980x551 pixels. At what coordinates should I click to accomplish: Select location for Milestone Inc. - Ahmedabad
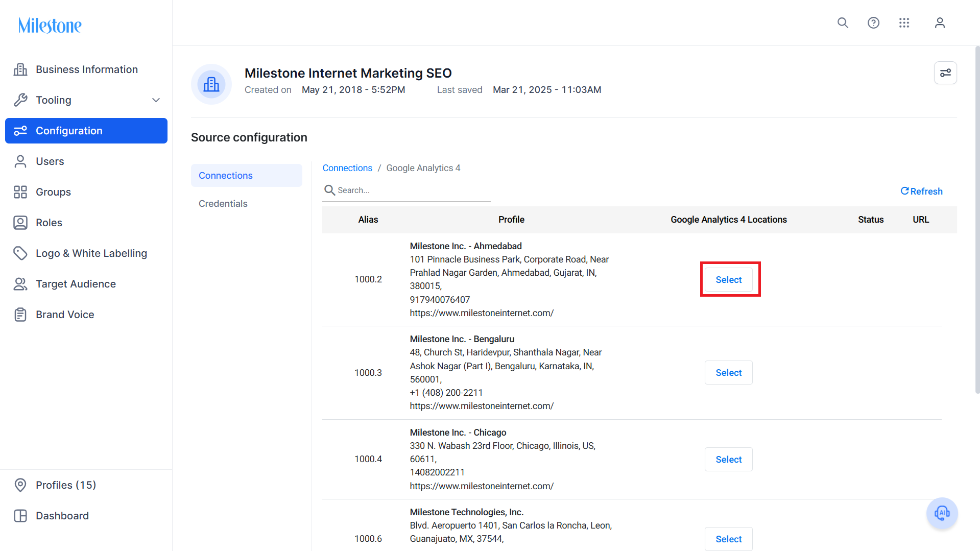[728, 280]
